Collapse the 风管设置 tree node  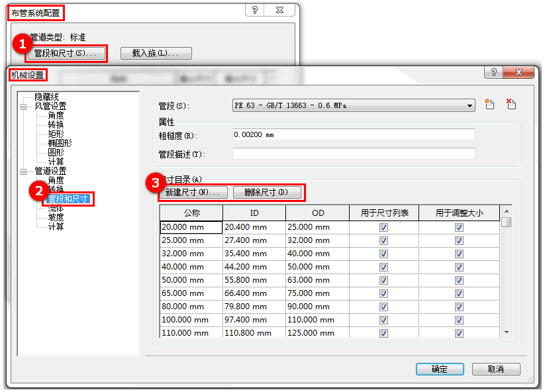pos(24,107)
